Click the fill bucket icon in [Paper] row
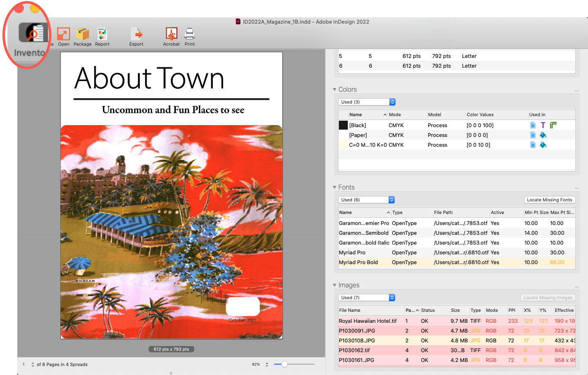Image resolution: width=588 pixels, height=375 pixels. 543,135
